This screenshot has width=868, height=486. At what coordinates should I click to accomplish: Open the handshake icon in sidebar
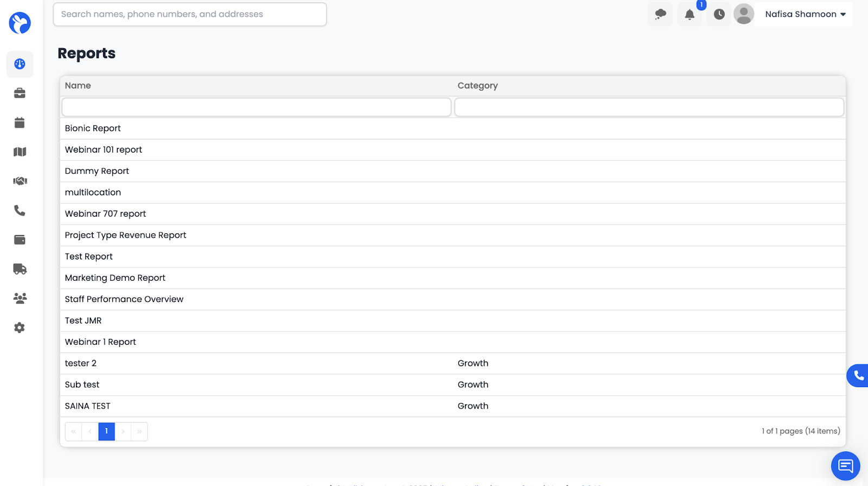[x=20, y=181]
